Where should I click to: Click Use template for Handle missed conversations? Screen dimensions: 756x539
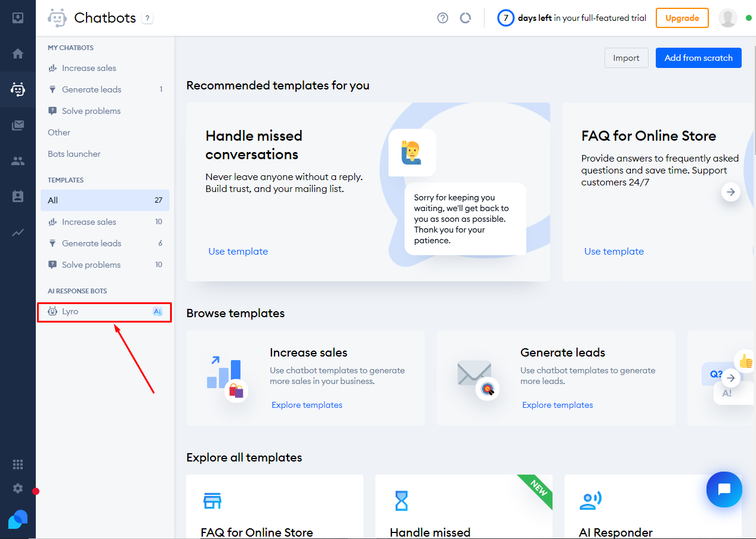[x=238, y=252]
